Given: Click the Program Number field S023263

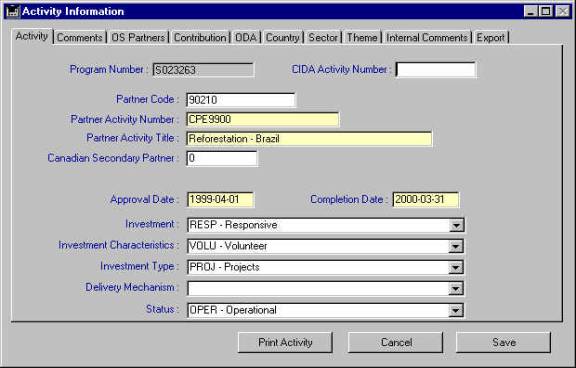Looking at the screenshot, I should coord(203,70).
